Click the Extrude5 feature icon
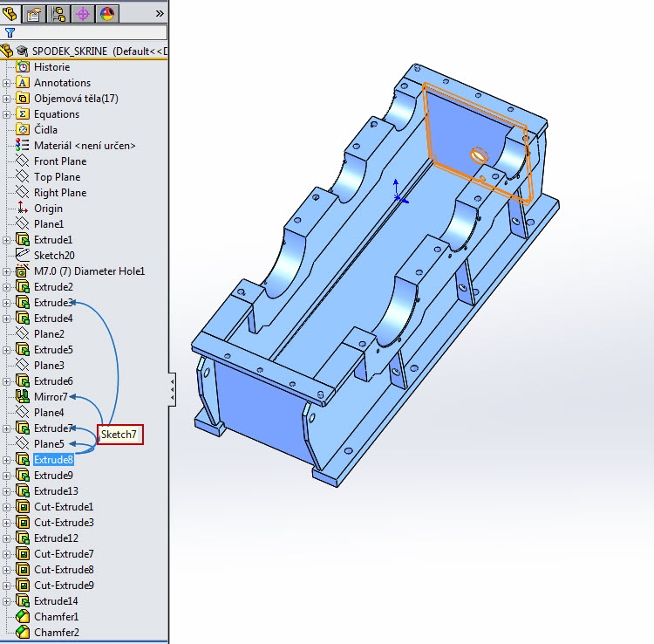The image size is (654, 644). pos(23,350)
